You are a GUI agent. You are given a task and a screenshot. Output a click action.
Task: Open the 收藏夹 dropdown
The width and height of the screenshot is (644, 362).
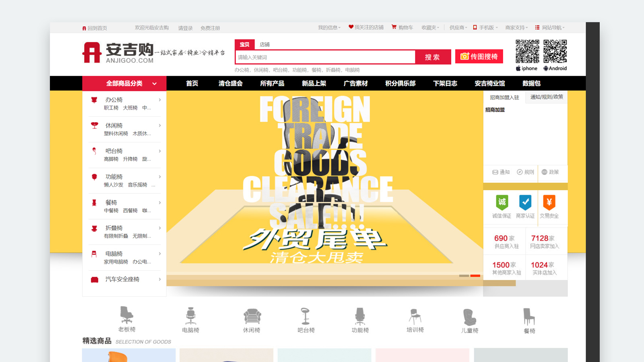tap(430, 27)
